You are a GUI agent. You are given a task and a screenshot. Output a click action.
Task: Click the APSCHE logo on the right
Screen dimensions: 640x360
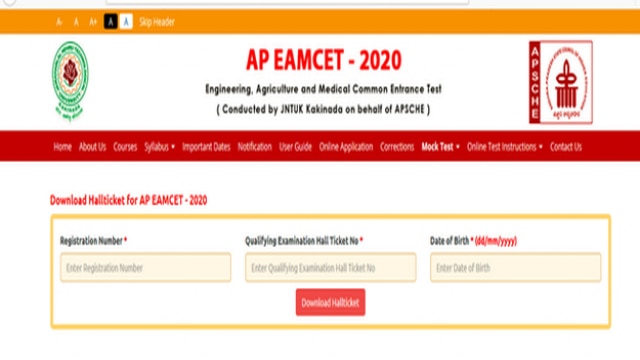(561, 82)
